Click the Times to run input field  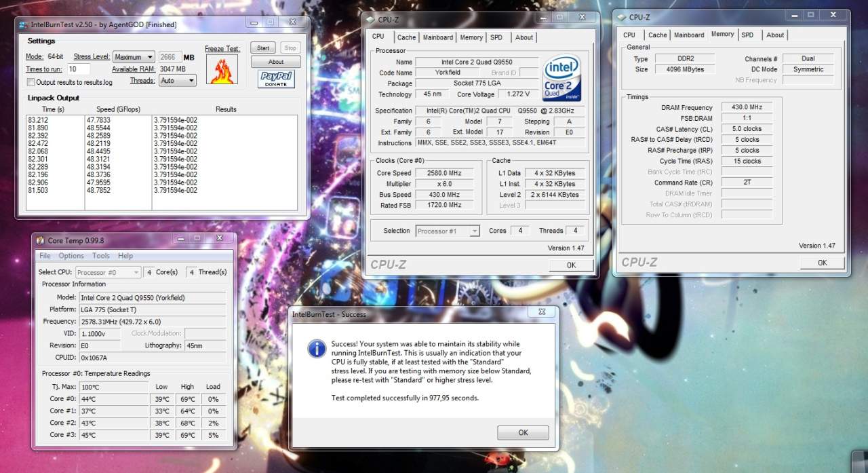(x=79, y=69)
